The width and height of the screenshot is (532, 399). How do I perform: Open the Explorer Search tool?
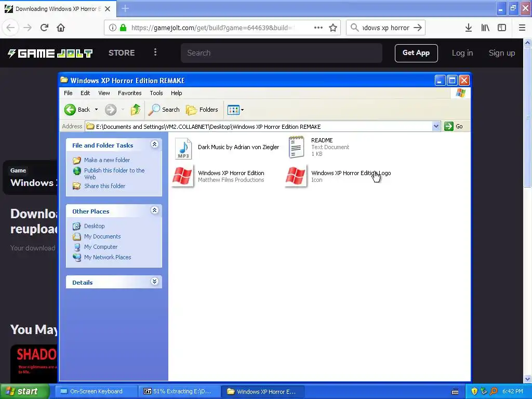pyautogui.click(x=164, y=110)
